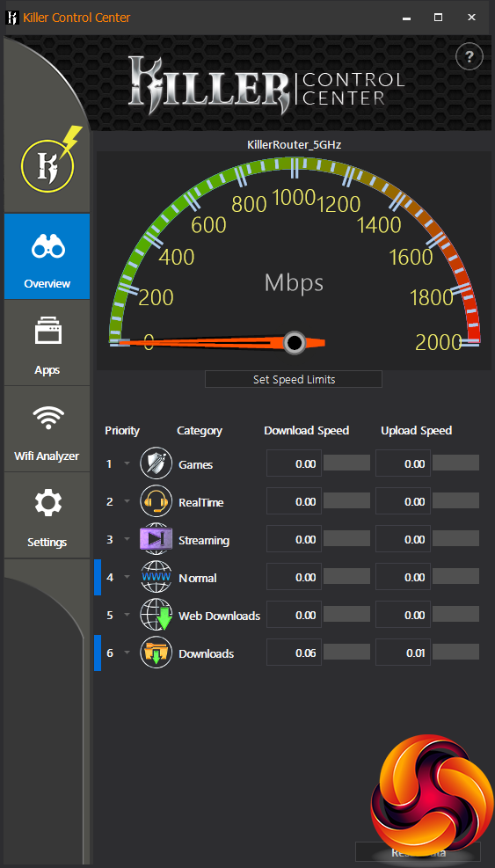Click Downloads download speed bar
The width and height of the screenshot is (495, 868).
click(x=346, y=653)
